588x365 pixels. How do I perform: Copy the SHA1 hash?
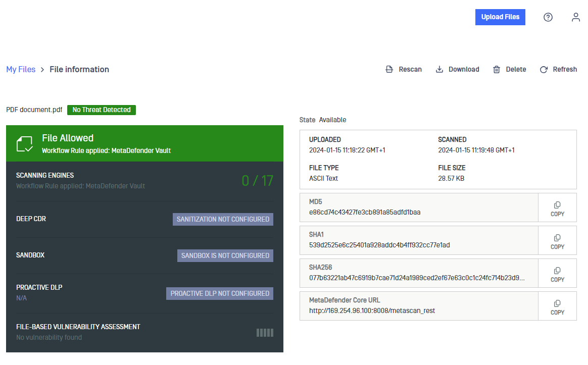click(x=557, y=241)
